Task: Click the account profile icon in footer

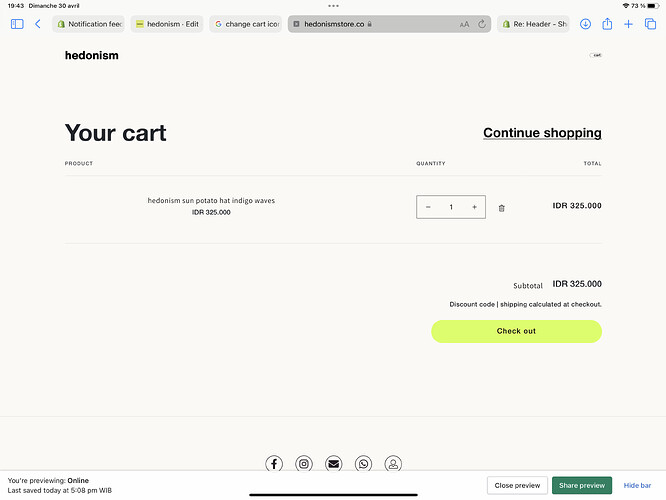Action: pyautogui.click(x=393, y=464)
